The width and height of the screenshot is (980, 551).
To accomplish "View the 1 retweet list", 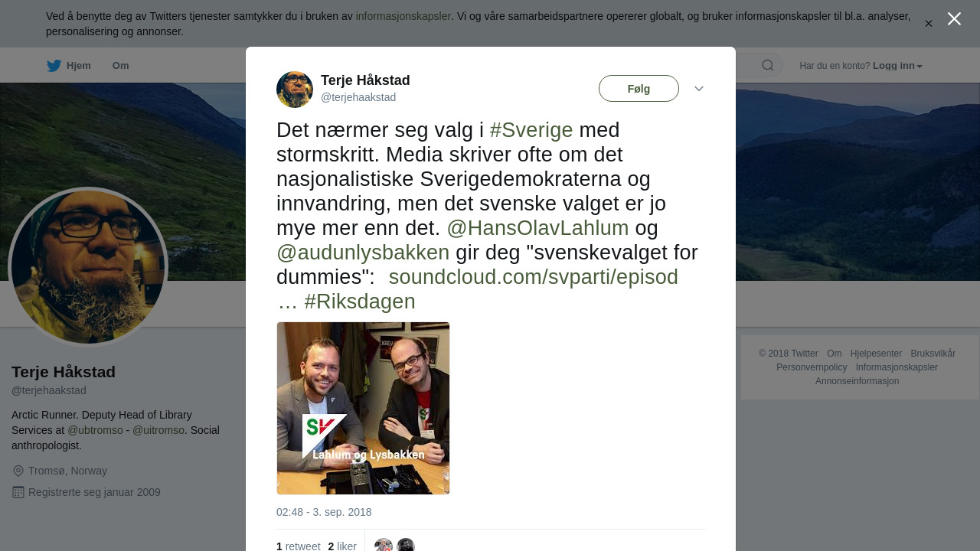I will coord(299,546).
